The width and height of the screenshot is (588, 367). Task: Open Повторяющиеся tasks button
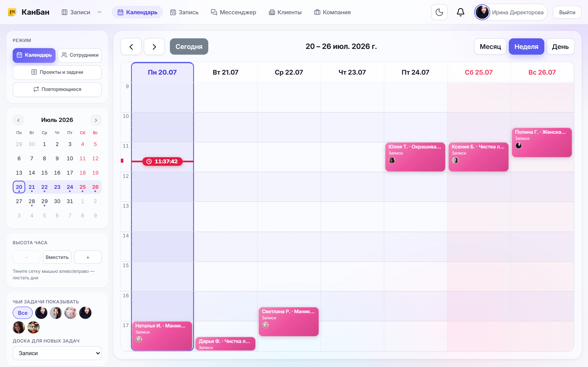pos(57,89)
